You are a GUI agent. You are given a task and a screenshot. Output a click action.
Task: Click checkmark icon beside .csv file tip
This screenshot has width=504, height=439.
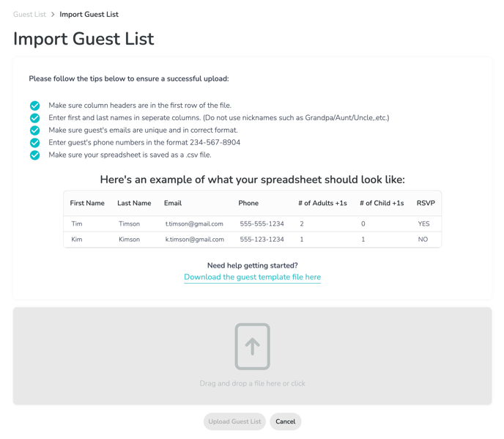[34, 155]
